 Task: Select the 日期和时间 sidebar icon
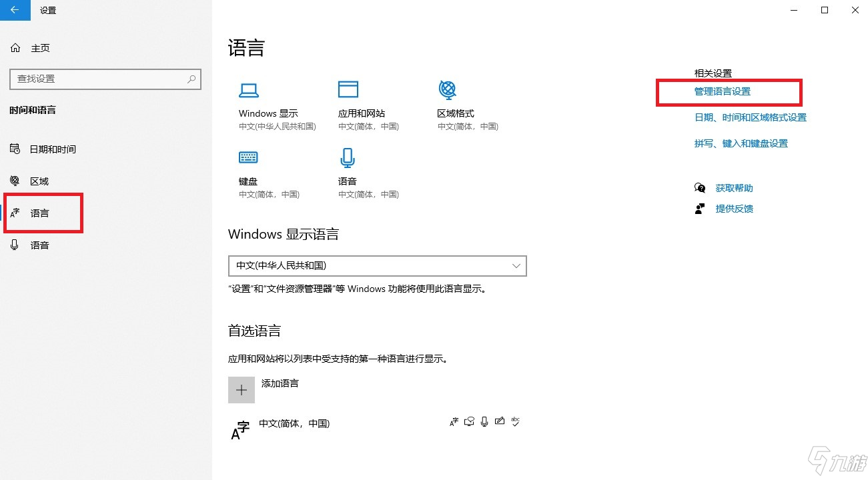(x=15, y=149)
